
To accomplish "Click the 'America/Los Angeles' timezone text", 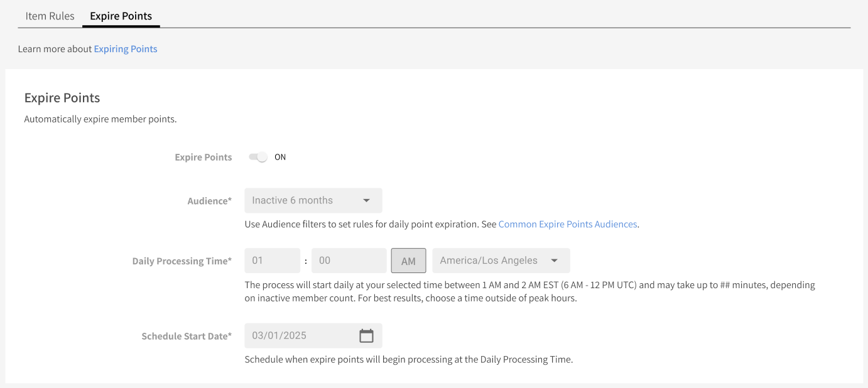I will [489, 261].
